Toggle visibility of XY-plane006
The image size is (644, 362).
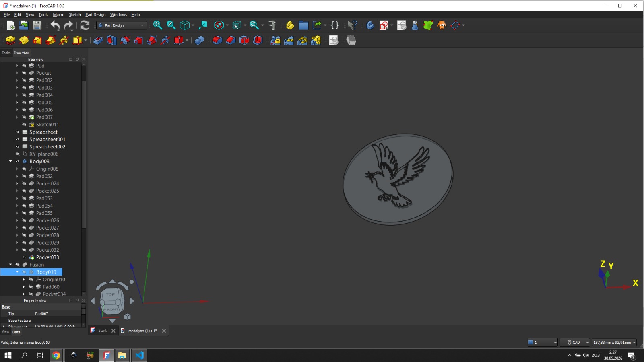pos(17,154)
